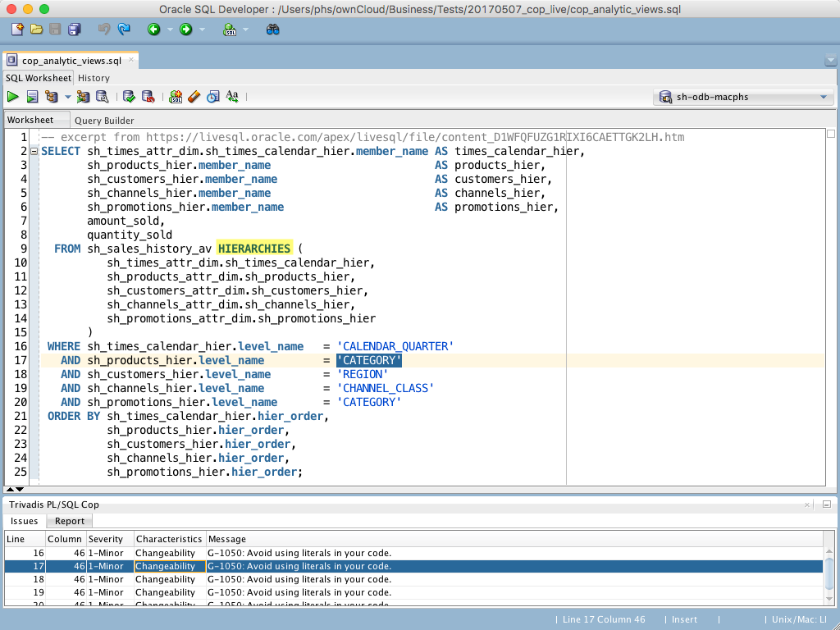840x630 pixels.
Task: Toggle the Insert mode status indicator
Action: pyautogui.click(x=684, y=620)
